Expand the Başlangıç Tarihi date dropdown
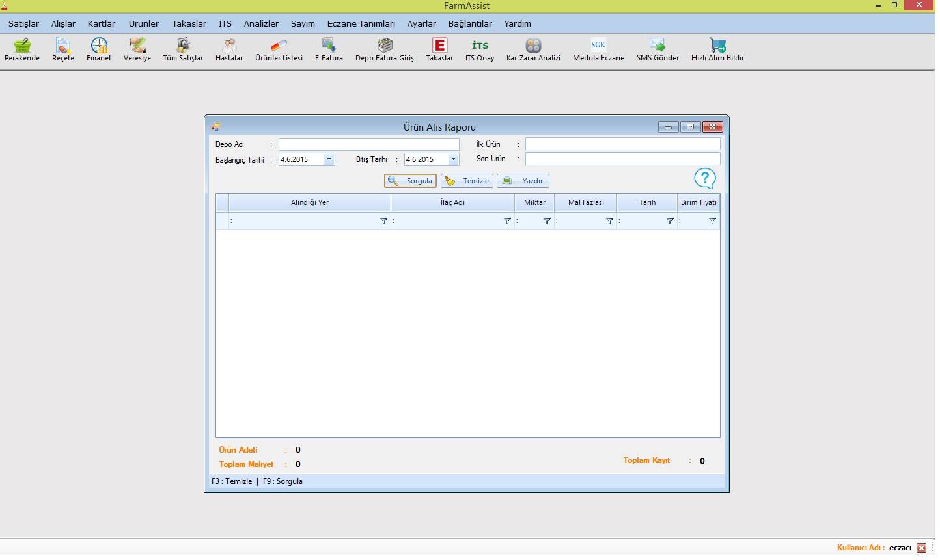The height and width of the screenshot is (560, 940). tap(329, 159)
